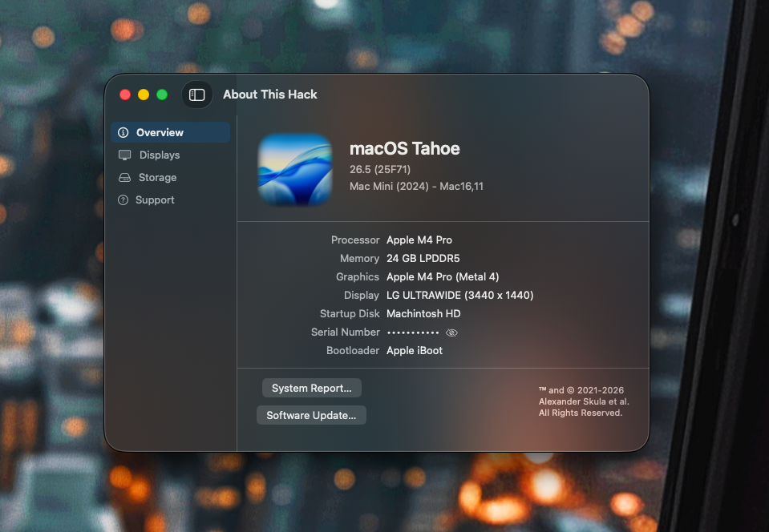769x532 pixels.
Task: Click the version text 26.5 (25F71)
Action: pos(380,170)
